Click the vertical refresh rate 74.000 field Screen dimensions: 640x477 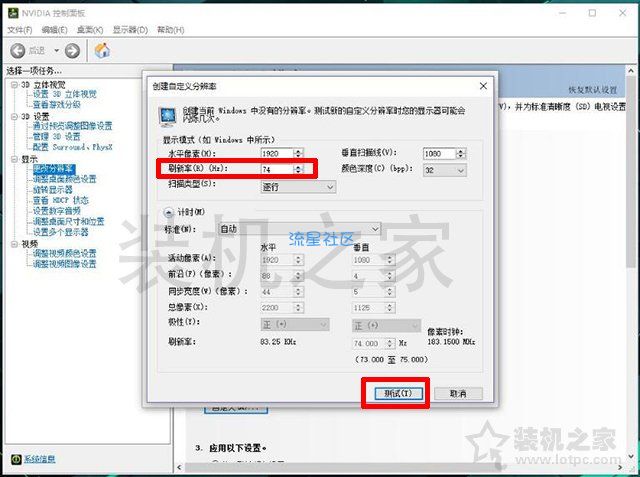pyautogui.click(x=369, y=343)
